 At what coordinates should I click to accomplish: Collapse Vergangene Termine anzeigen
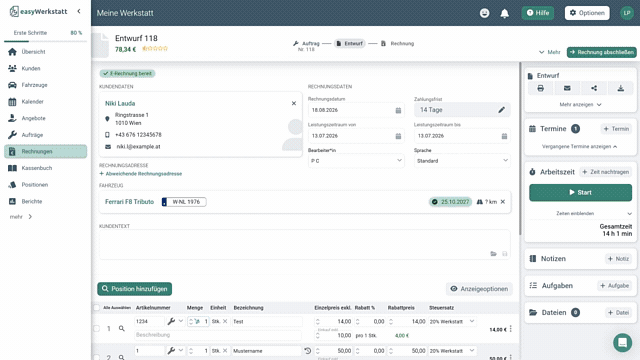(x=580, y=147)
